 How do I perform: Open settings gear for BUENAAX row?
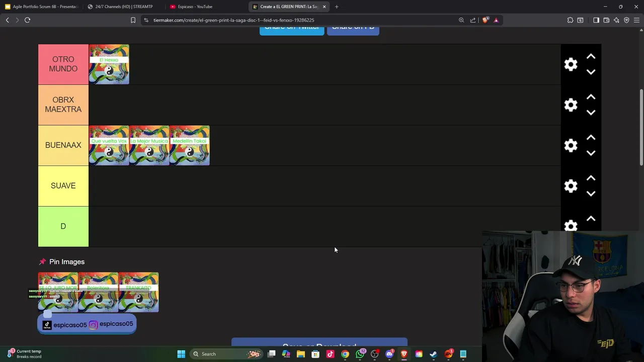571,145
